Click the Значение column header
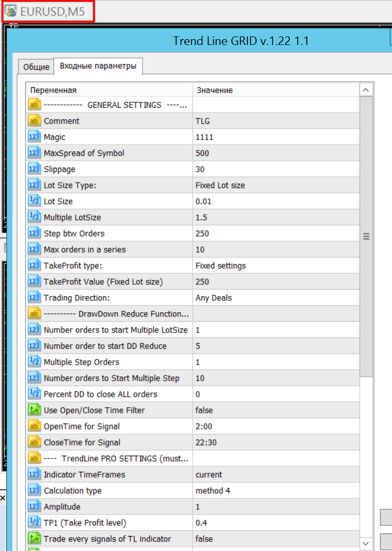The height and width of the screenshot is (551, 392). click(x=276, y=90)
